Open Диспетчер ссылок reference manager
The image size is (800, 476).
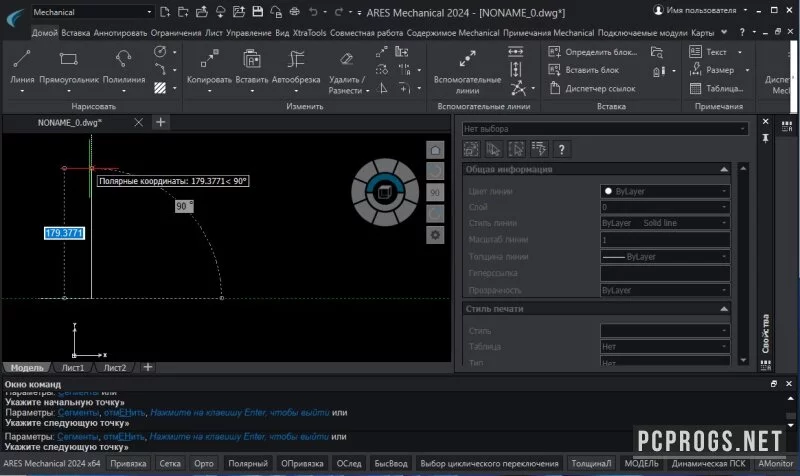pos(592,88)
